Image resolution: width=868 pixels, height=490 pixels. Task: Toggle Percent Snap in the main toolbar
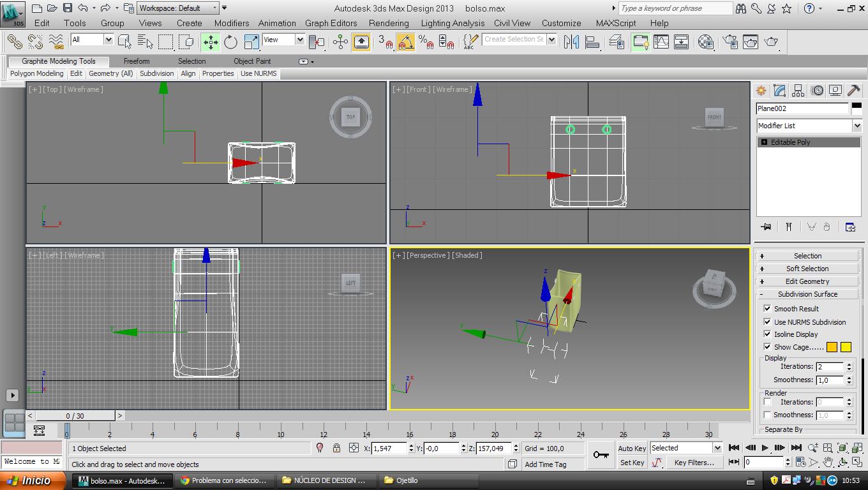(426, 42)
